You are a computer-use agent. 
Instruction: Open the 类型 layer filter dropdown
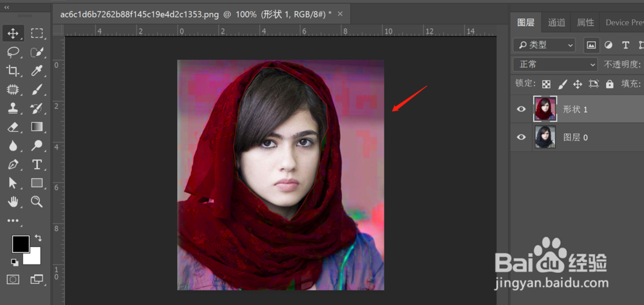(x=544, y=45)
